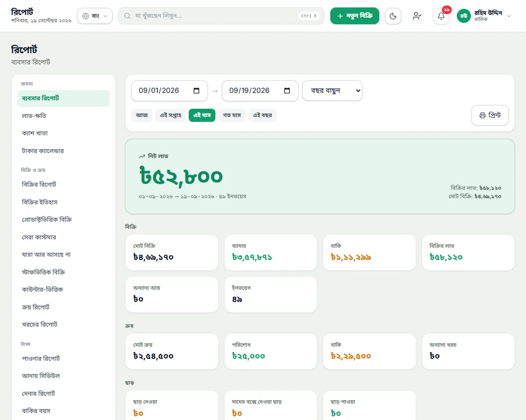Open end date calendar picker icon
This screenshot has height=420, width=526.
tap(287, 90)
